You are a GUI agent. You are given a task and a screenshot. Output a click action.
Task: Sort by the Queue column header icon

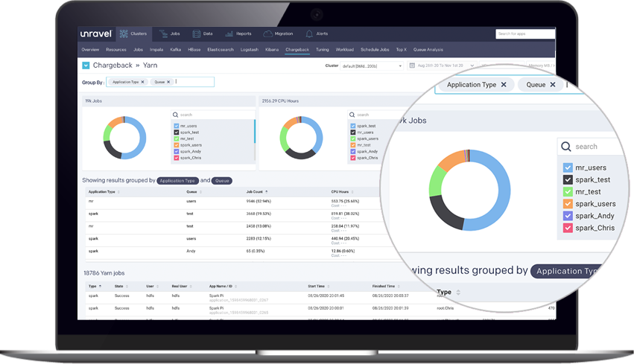tap(200, 192)
